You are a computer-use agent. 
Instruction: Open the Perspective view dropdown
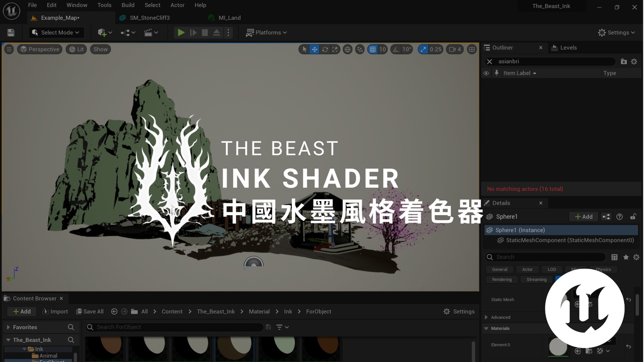40,49
